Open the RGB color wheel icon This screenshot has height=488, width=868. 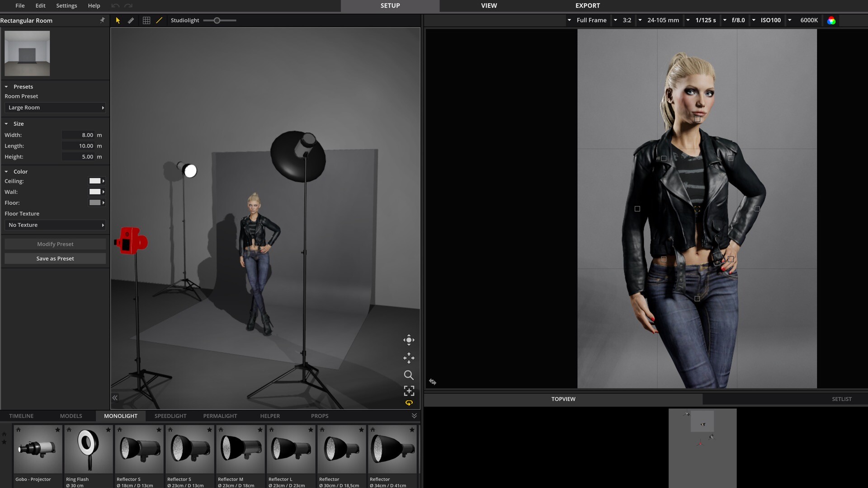click(831, 20)
